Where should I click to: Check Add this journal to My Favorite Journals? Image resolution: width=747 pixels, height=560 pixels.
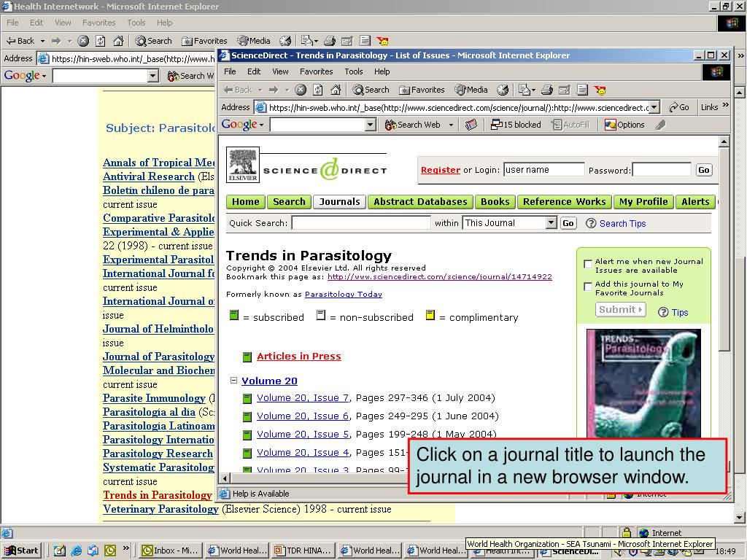coord(589,287)
